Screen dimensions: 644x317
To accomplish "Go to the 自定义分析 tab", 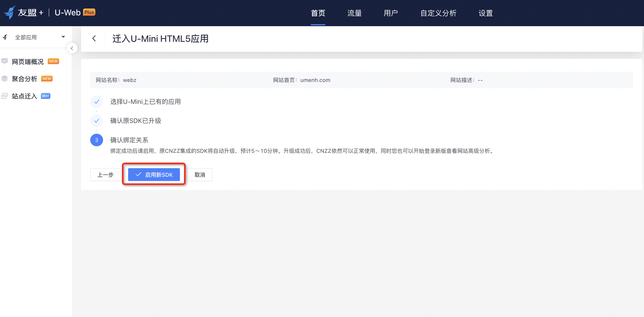I will point(438,13).
